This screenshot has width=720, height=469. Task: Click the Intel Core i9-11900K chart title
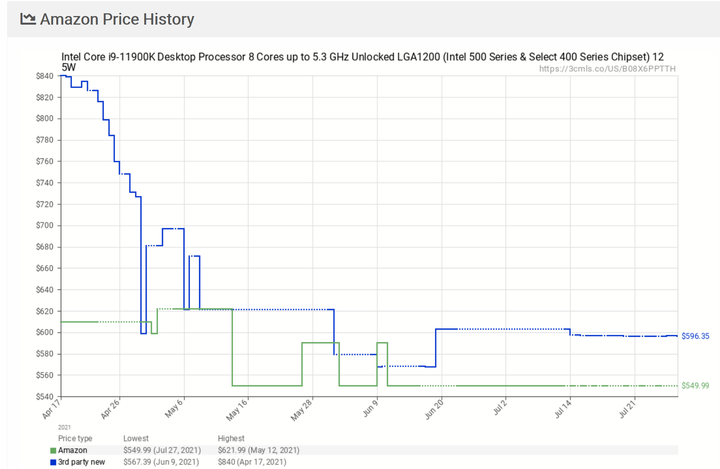[x=362, y=62]
